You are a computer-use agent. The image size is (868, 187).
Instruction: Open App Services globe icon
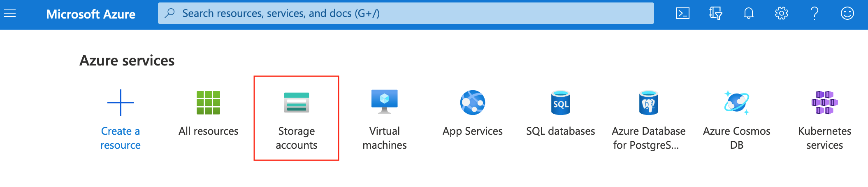click(473, 103)
